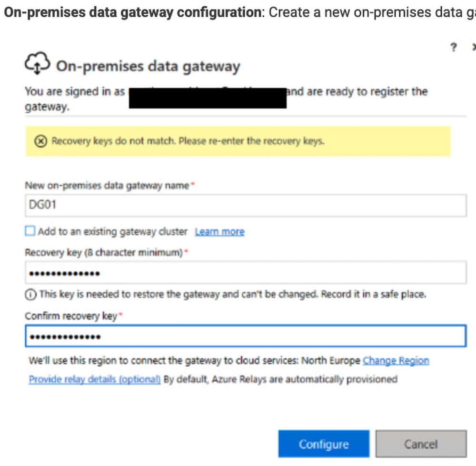Click the Recovery key (8 character minimum) label

104,253
